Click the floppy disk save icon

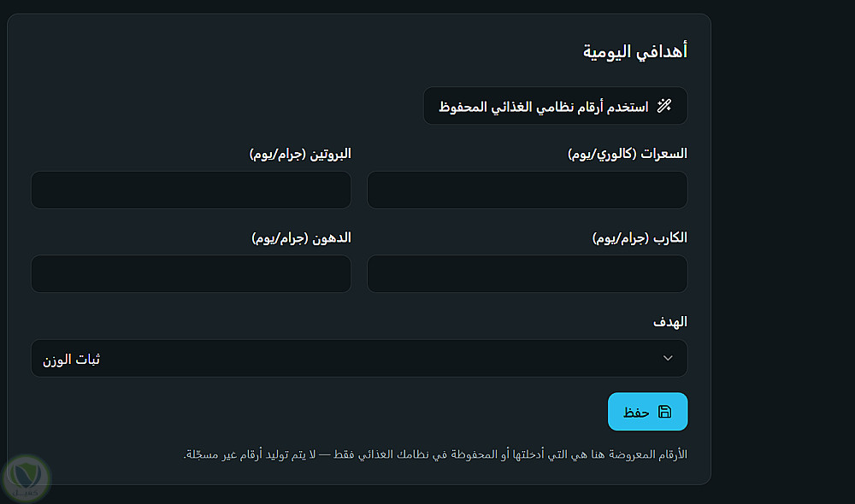click(x=664, y=412)
